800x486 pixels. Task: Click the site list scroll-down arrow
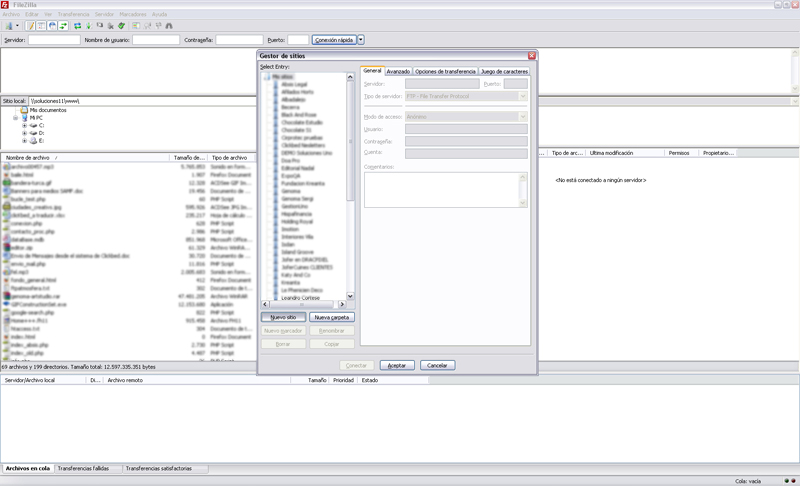pos(350,296)
